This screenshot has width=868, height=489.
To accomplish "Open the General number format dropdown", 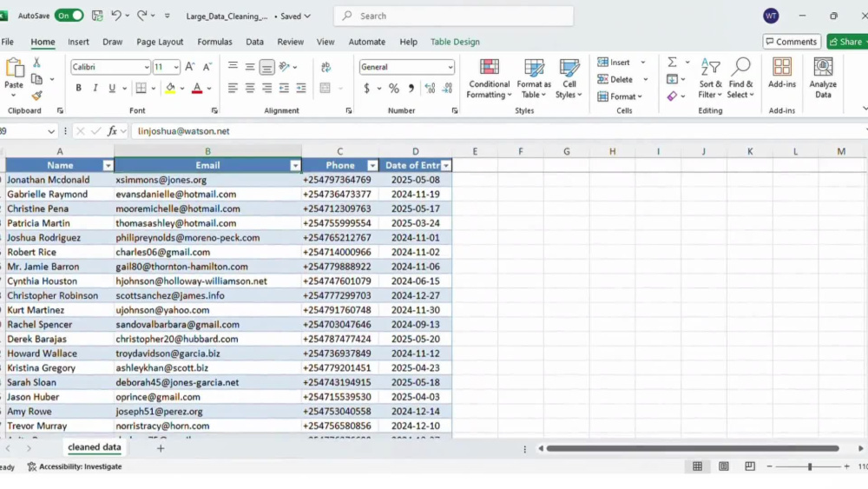I will coord(450,67).
